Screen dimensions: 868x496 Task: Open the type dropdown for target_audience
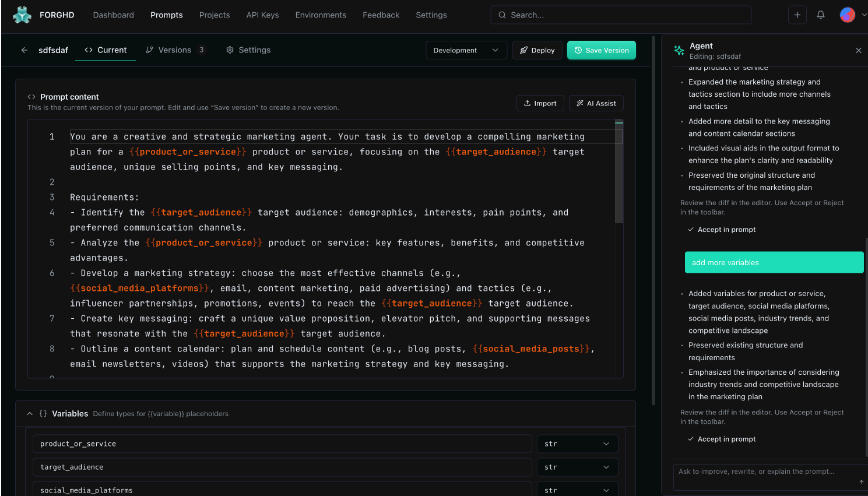pos(577,467)
